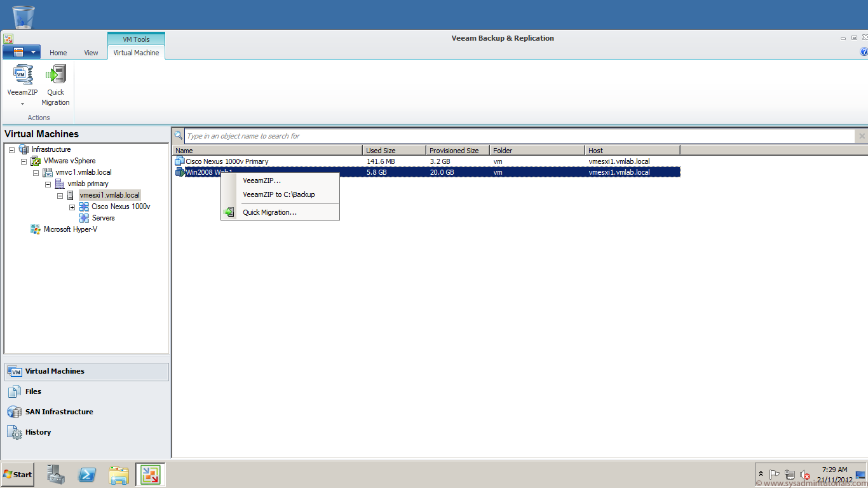
Task: Open Windows Explorer from taskbar
Action: coord(119,474)
